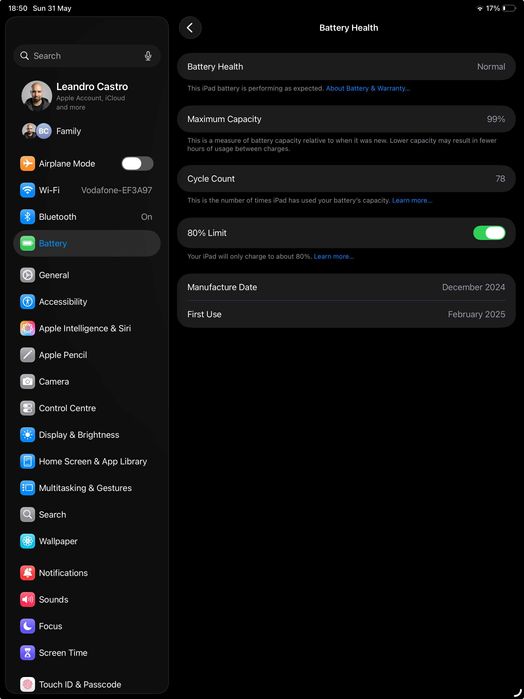The width and height of the screenshot is (524, 699).
Task: Tap the microphone dictation icon in search
Action: 148,56
